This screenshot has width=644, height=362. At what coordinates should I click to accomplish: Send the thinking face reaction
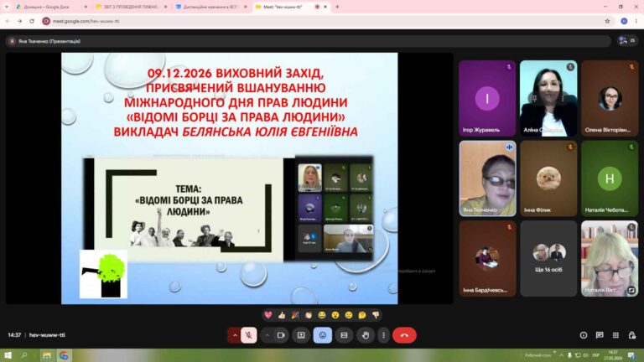[362, 315]
